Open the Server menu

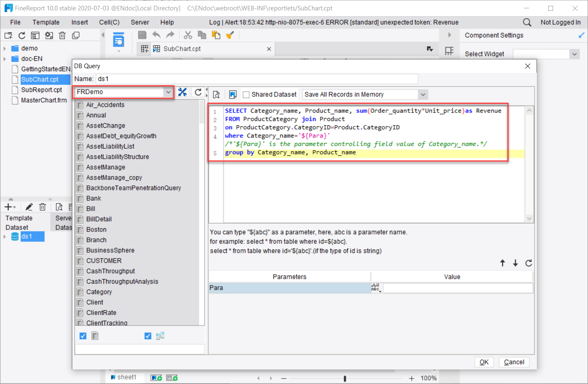[x=140, y=22]
